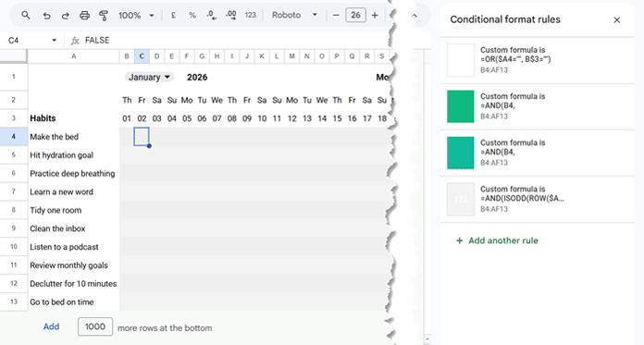Activate the paint format tool
This screenshot has width=644, height=345.
tap(104, 16)
